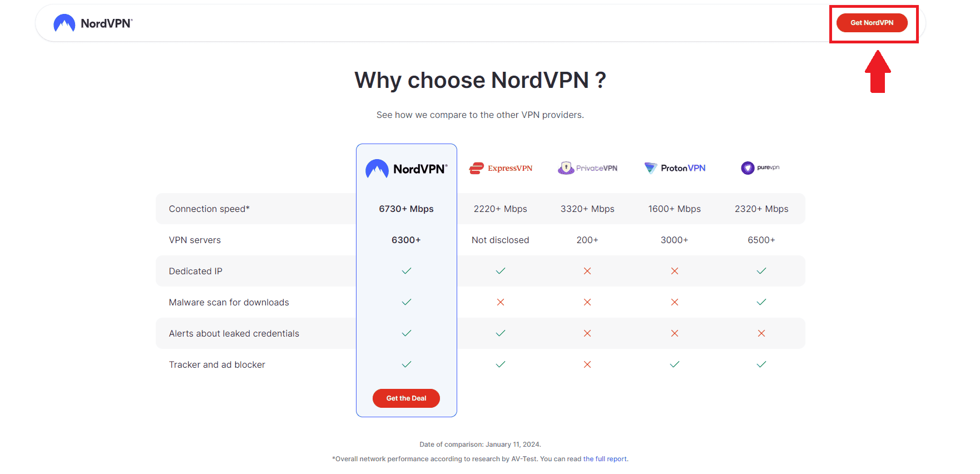Click the red X for PrivateVPN tracker blocker
The height and width of the screenshot is (474, 980).
coord(587,364)
